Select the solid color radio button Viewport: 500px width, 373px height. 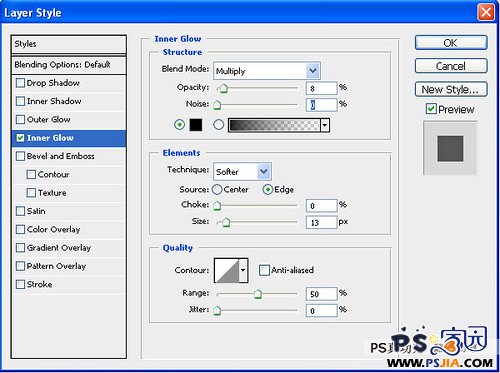click(x=179, y=125)
